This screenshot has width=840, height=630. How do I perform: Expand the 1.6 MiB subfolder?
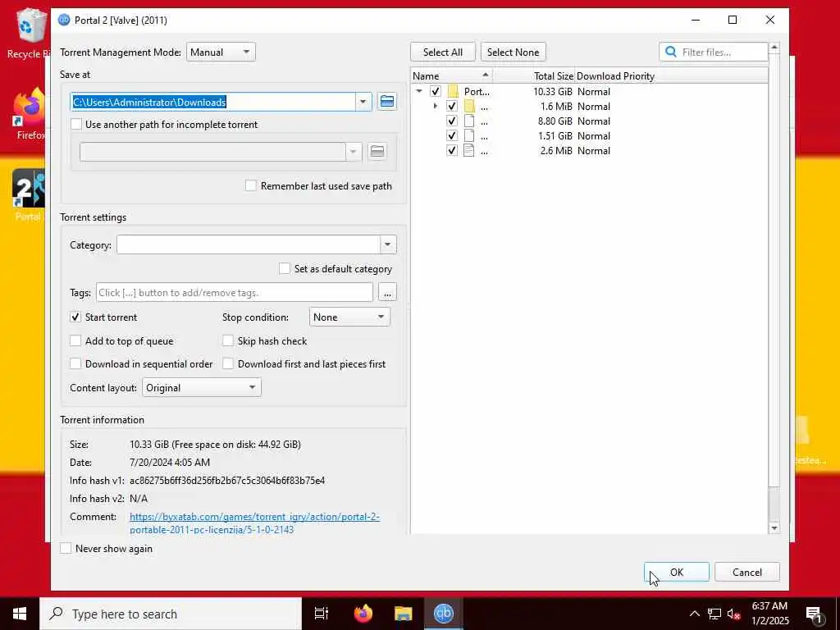click(435, 106)
